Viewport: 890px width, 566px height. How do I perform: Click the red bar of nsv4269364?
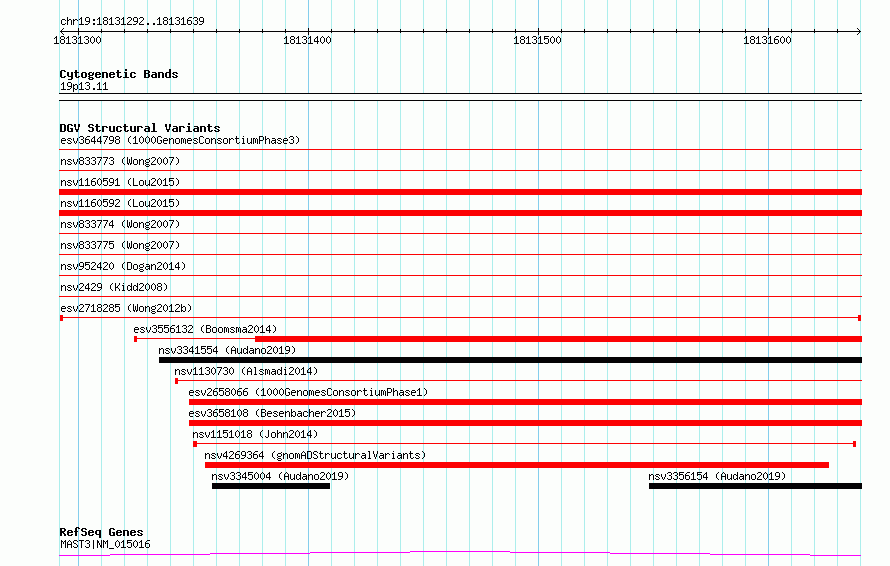click(517, 465)
